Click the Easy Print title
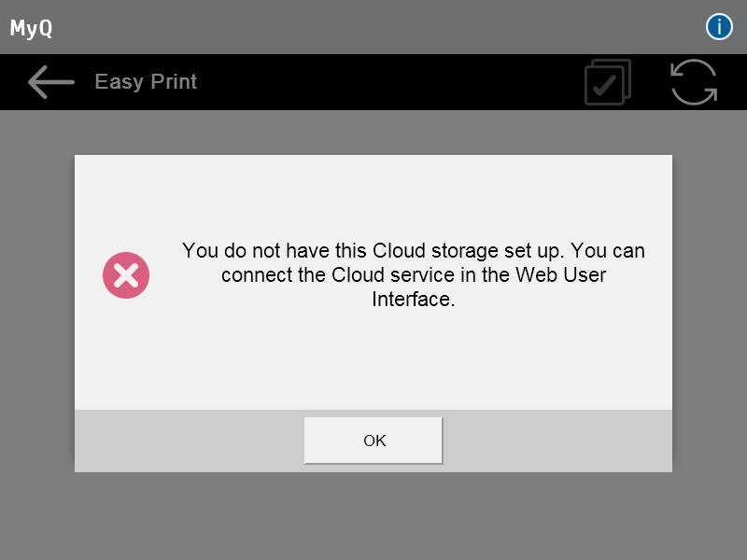Image resolution: width=747 pixels, height=560 pixels. click(146, 82)
